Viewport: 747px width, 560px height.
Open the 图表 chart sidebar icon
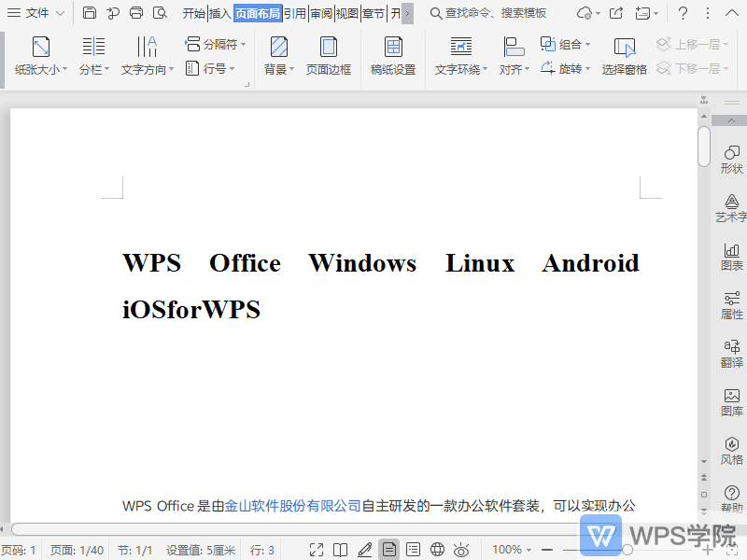(x=731, y=257)
